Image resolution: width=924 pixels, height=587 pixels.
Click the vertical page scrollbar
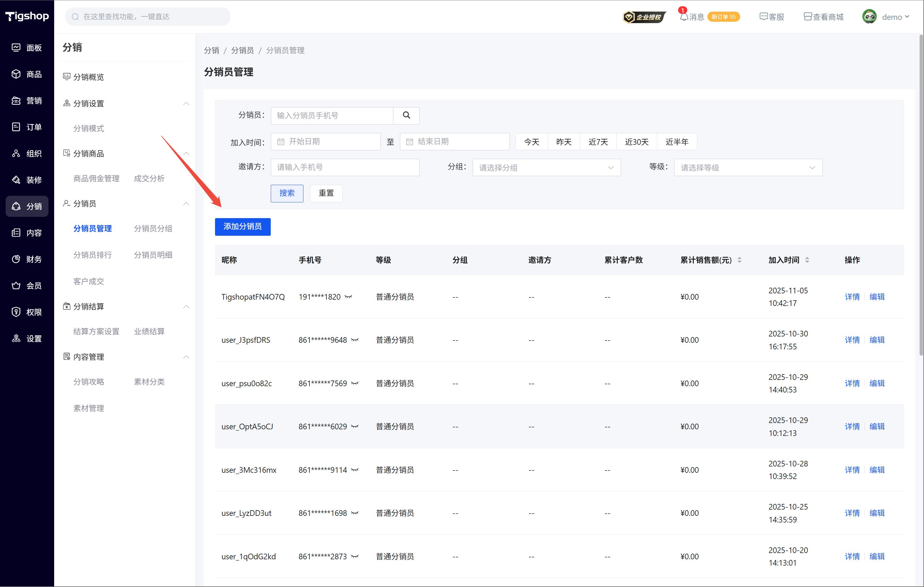pos(920,192)
